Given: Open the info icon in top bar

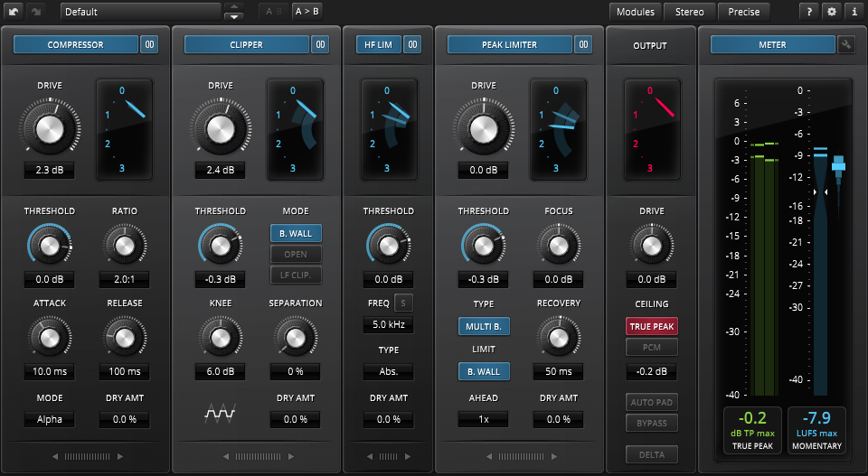Looking at the screenshot, I should pyautogui.click(x=854, y=12).
